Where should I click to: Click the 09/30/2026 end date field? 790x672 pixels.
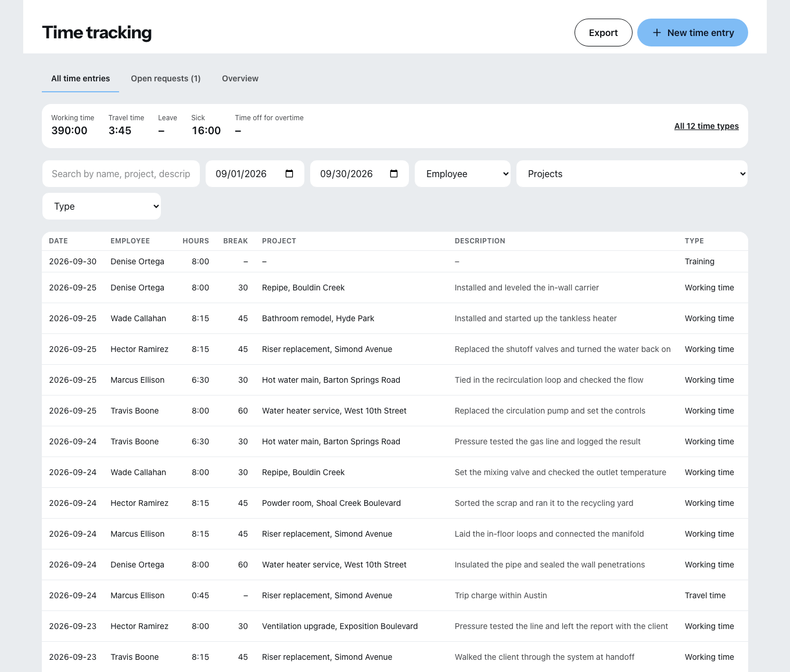[360, 174]
